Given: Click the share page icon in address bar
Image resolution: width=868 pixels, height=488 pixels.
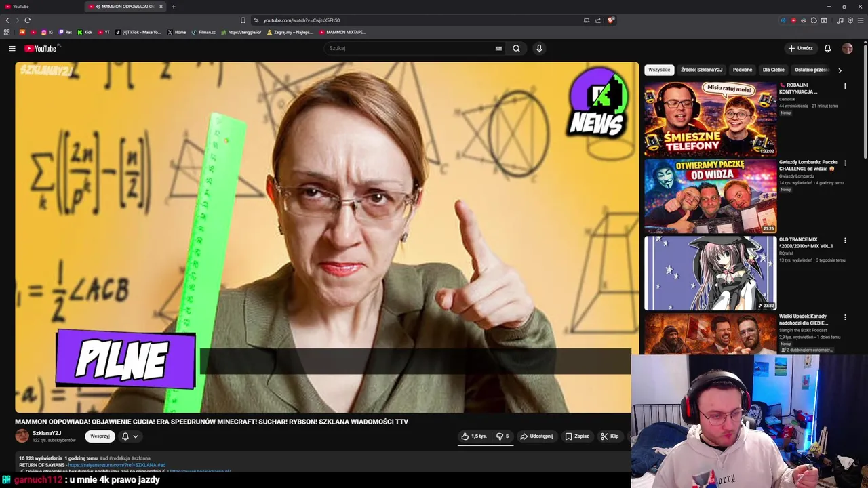Looking at the screenshot, I should tap(598, 20).
